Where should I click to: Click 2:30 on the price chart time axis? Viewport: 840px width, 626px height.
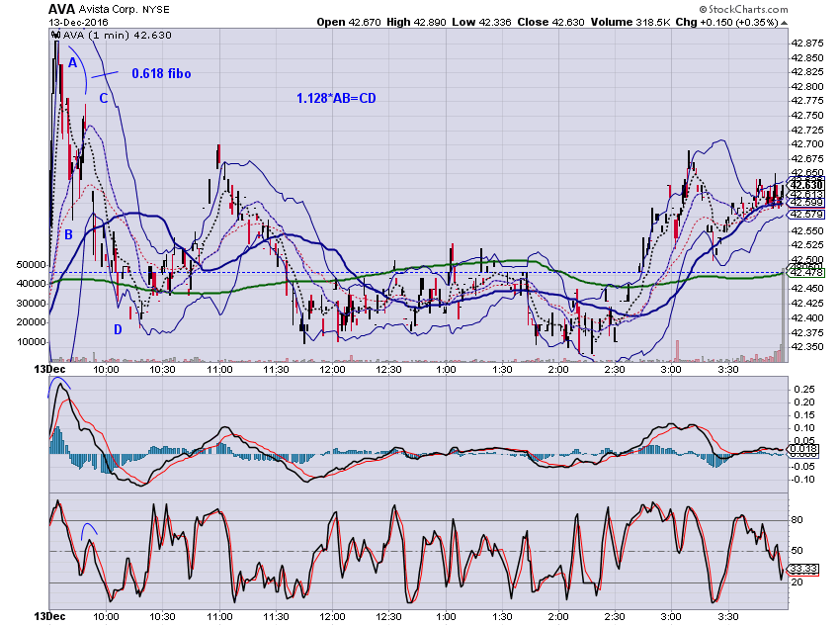click(615, 370)
